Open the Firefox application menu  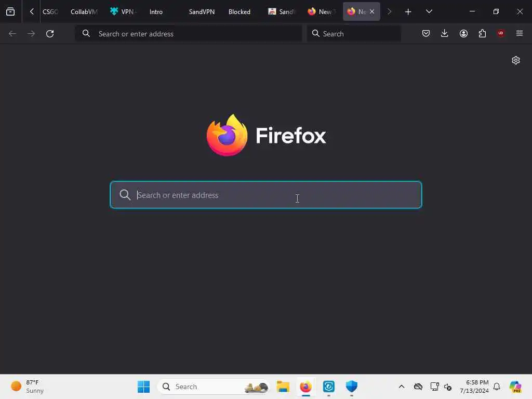pyautogui.click(x=520, y=33)
